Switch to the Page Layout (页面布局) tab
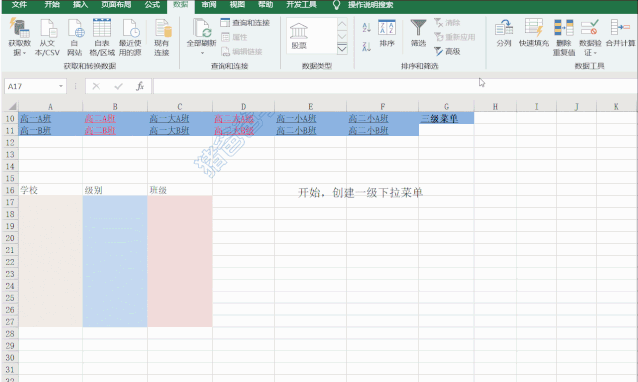 (x=116, y=5)
